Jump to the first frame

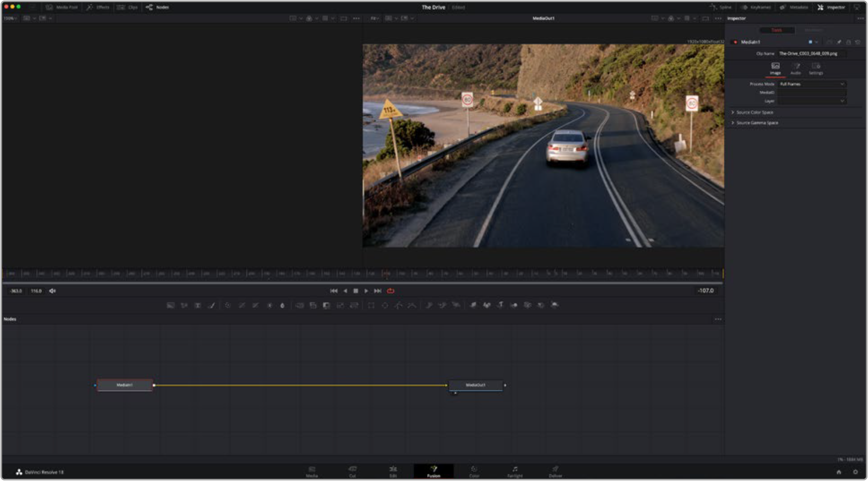click(x=334, y=291)
